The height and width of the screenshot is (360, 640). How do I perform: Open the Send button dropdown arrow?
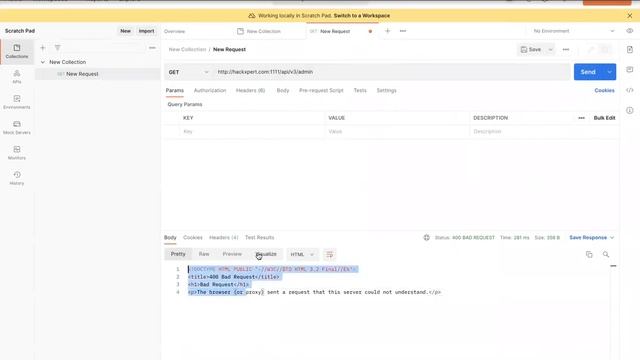click(609, 72)
